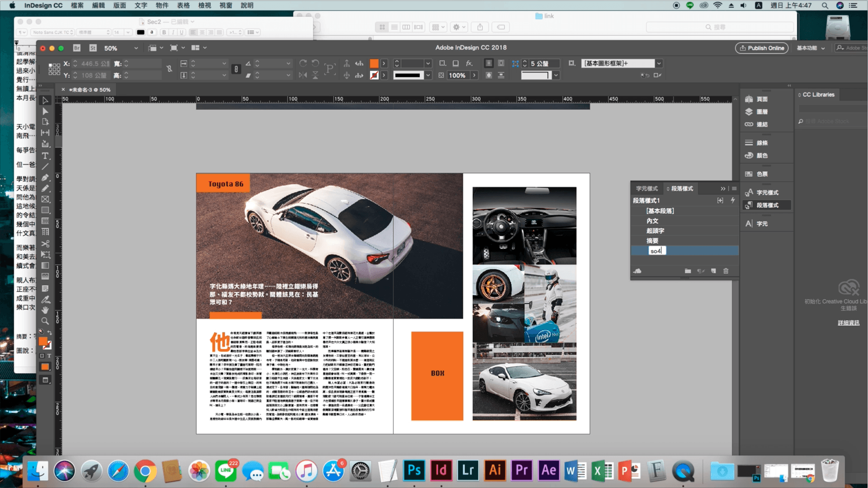The width and height of the screenshot is (868, 488).
Task: Click the stroke none swatch in control bar
Action: tap(374, 75)
